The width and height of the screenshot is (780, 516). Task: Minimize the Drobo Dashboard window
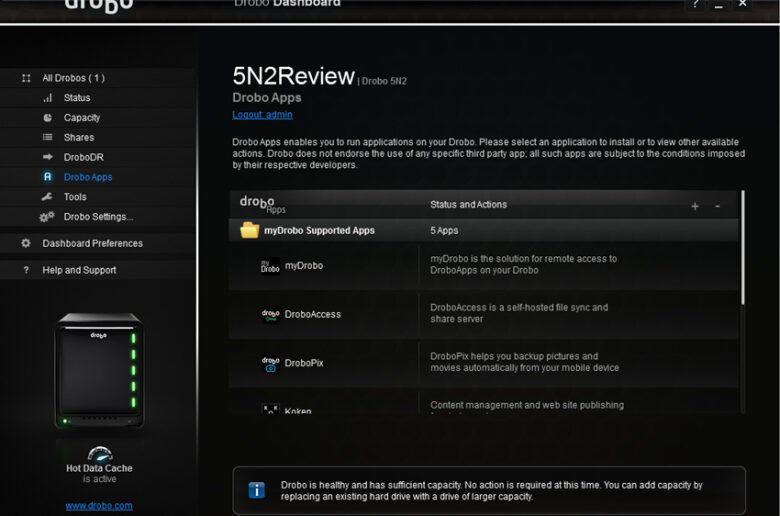point(718,4)
